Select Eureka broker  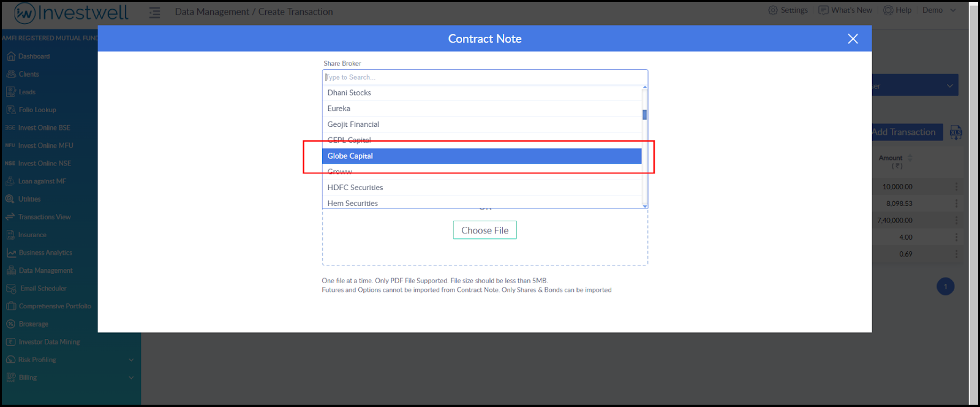481,108
